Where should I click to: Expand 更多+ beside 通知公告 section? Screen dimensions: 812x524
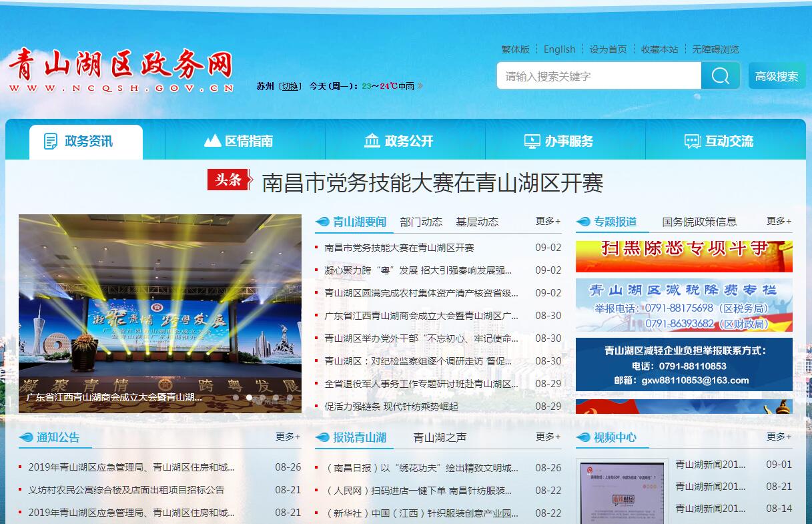(x=288, y=437)
